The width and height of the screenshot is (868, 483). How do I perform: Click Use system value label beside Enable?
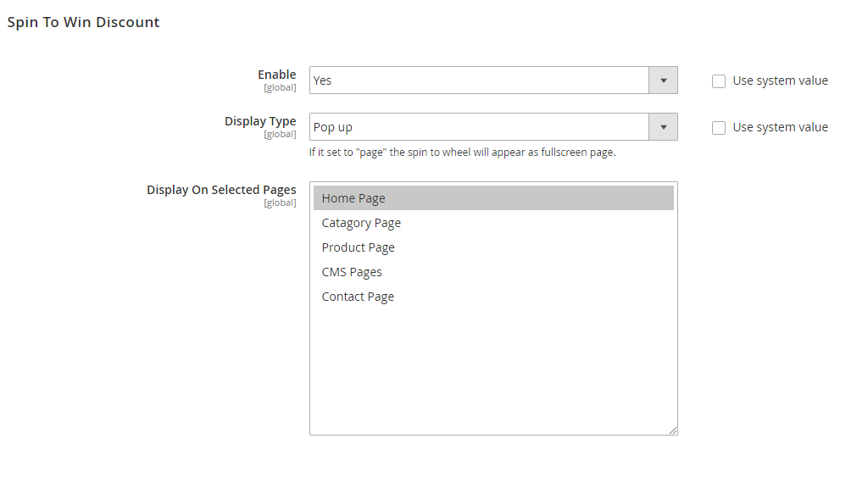click(x=780, y=81)
